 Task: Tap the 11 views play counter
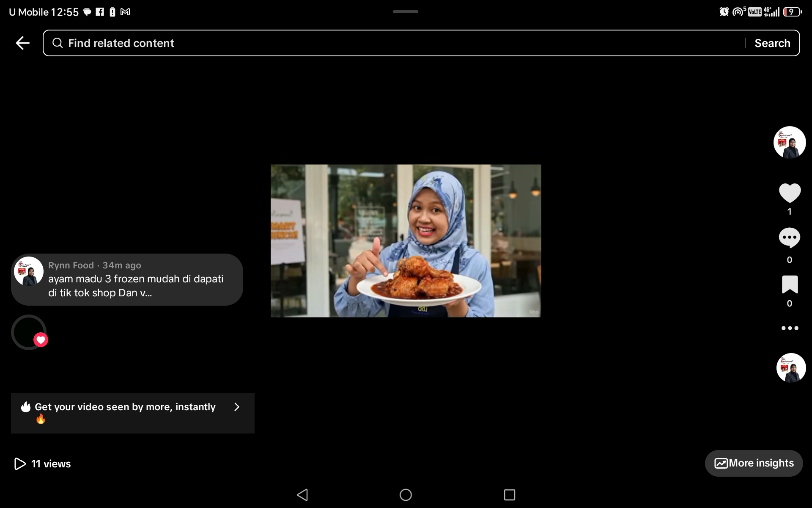tap(43, 464)
